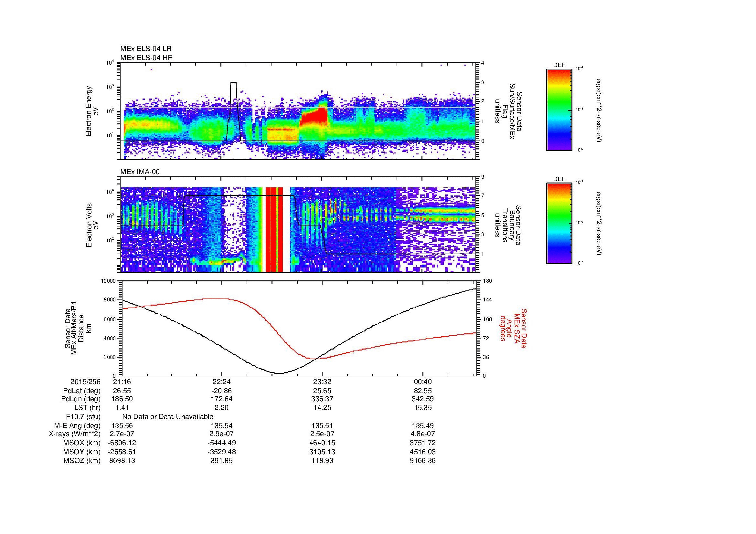Click the LST (hr) row label
This screenshot has height=534, width=756.
coord(87,408)
